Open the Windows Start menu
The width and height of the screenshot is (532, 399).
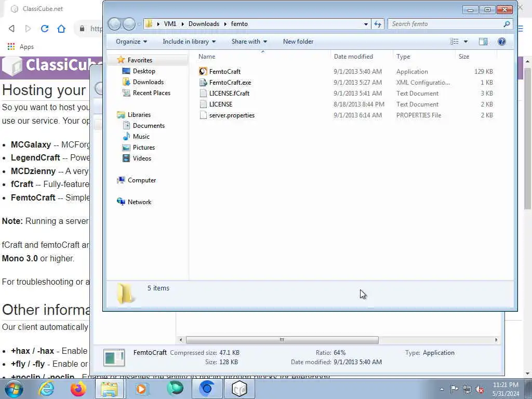pyautogui.click(x=14, y=389)
